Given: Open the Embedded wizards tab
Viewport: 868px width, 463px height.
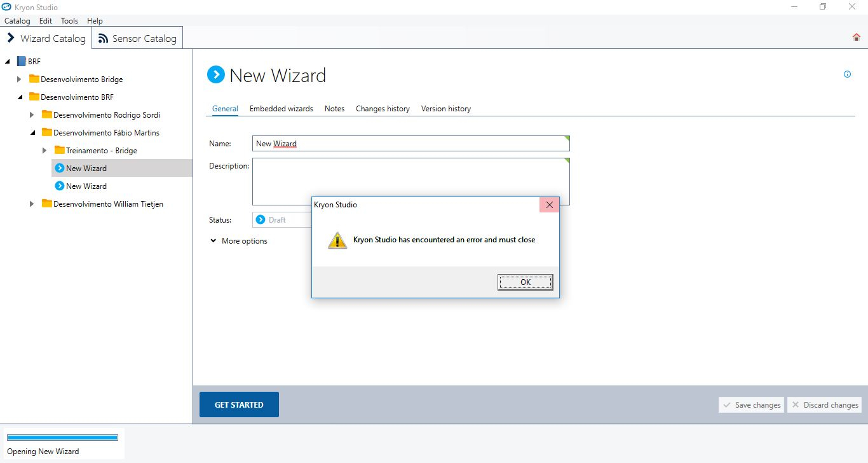Looking at the screenshot, I should (x=281, y=109).
